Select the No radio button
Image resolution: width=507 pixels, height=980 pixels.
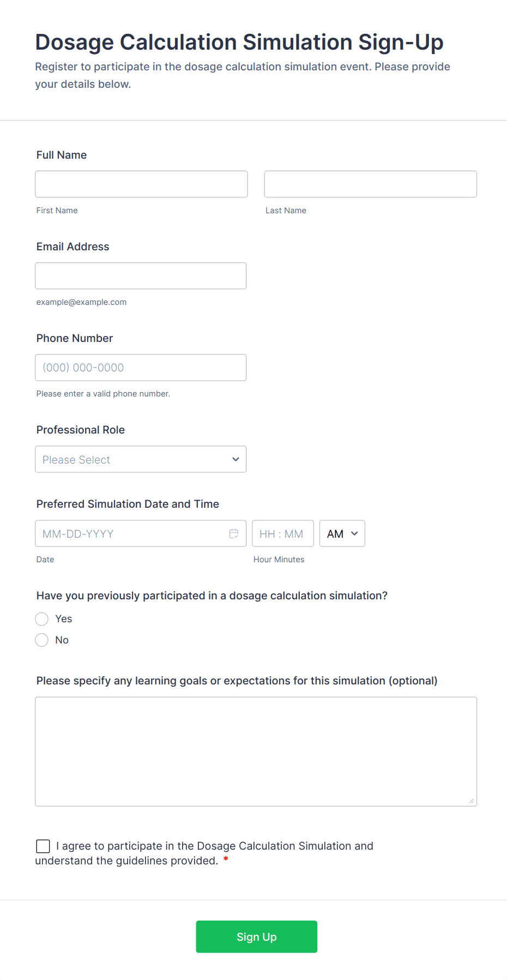pyautogui.click(x=42, y=640)
